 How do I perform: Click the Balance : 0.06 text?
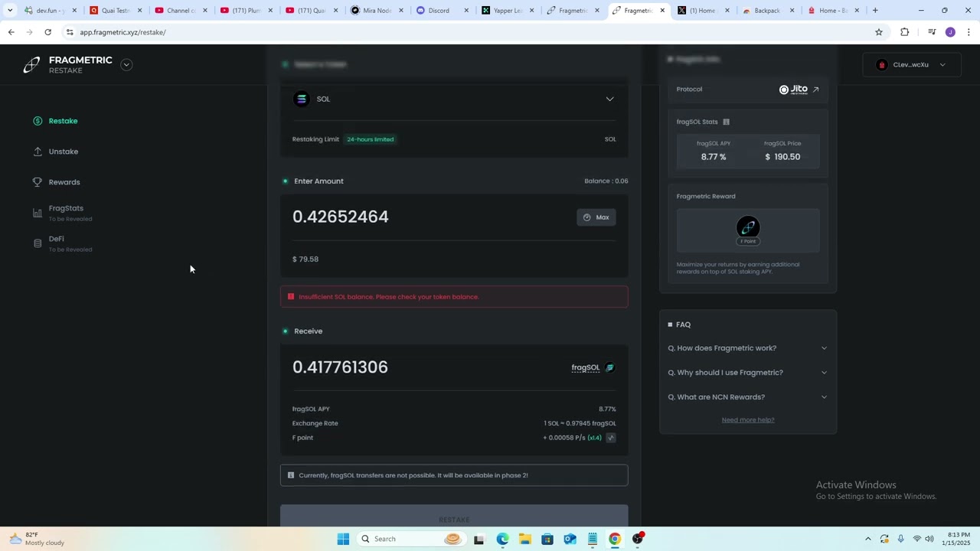click(606, 181)
